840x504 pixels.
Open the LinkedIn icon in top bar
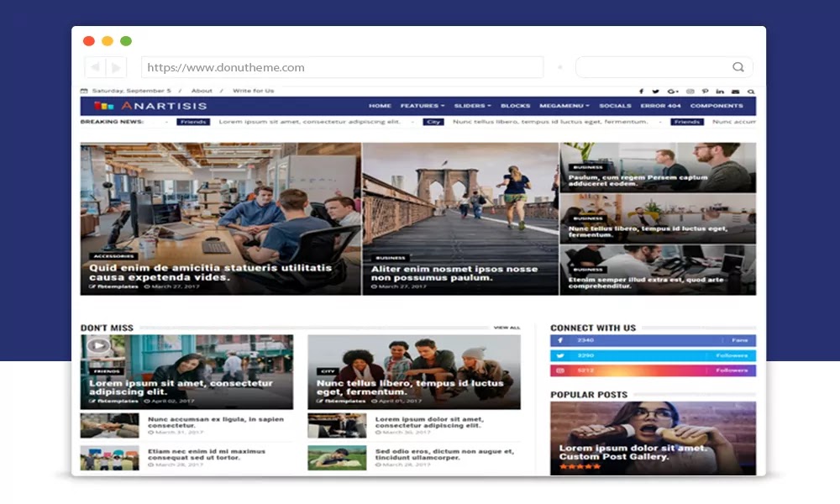[x=720, y=92]
